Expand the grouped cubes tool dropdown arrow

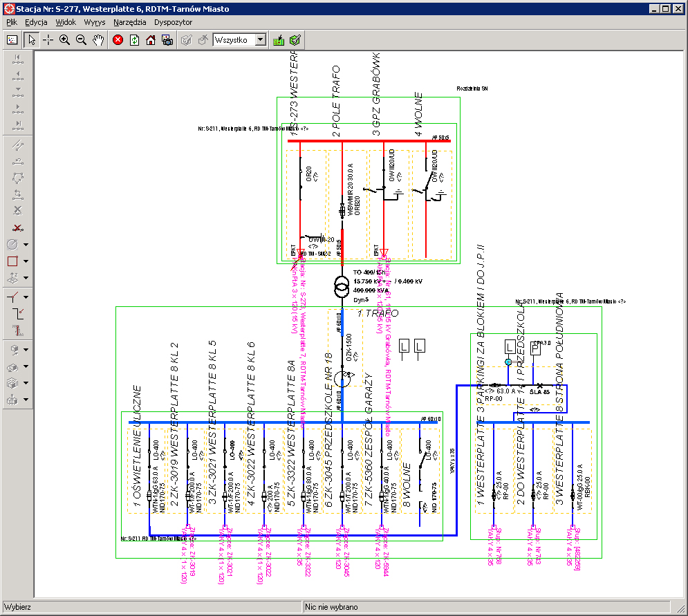[26, 383]
